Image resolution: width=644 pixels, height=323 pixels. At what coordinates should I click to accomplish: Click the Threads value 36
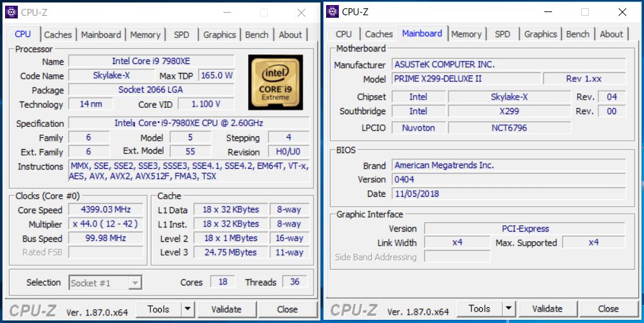[x=294, y=282]
